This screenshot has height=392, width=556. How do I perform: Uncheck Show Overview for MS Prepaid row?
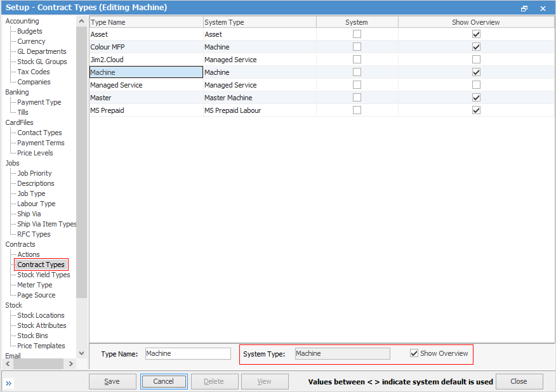(x=476, y=110)
